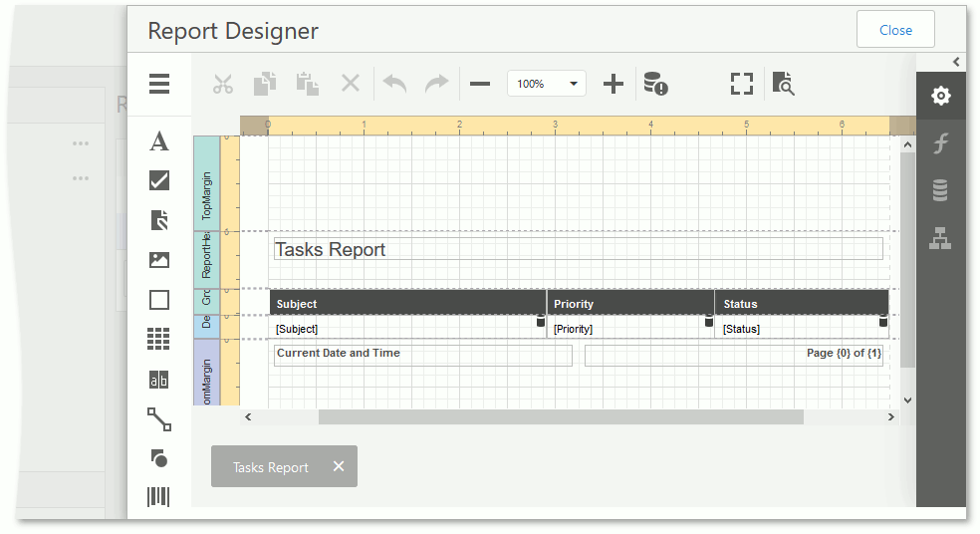
Task: Select the Shape control tool
Action: click(x=159, y=458)
